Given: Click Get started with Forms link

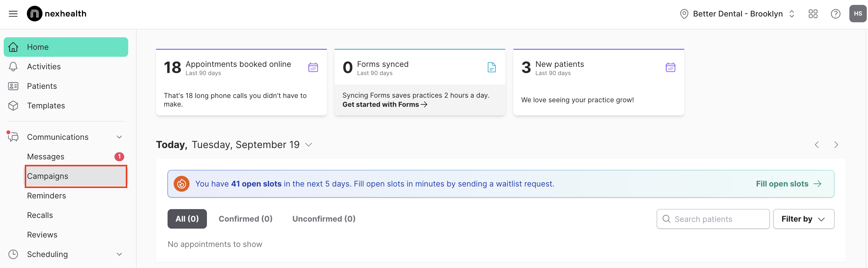Looking at the screenshot, I should [x=385, y=105].
